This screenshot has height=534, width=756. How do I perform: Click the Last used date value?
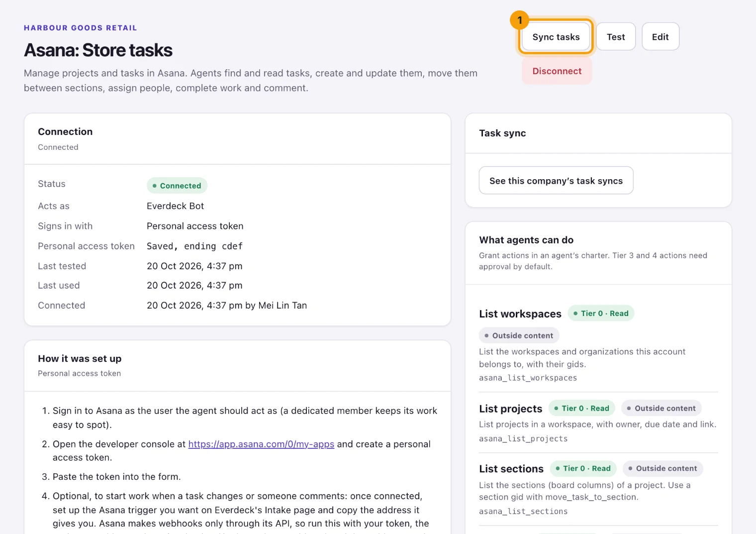(x=194, y=285)
